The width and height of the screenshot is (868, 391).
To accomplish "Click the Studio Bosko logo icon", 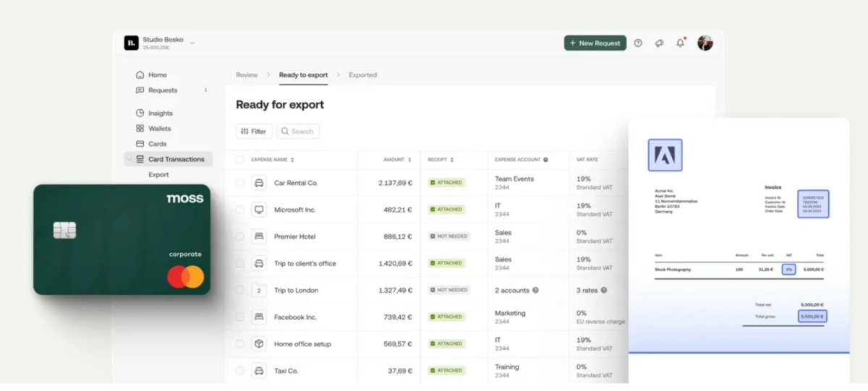I will click(131, 43).
